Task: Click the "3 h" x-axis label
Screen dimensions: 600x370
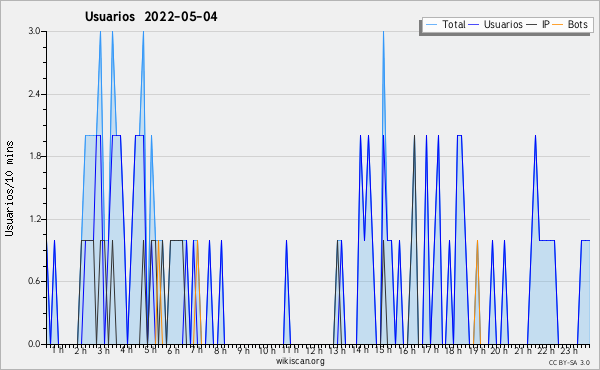Action: pos(104,350)
